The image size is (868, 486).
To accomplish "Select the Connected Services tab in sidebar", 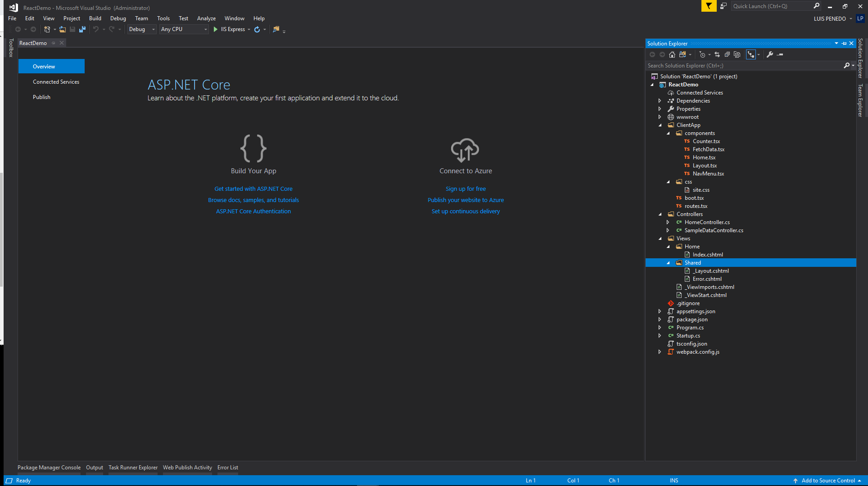I will 55,81.
